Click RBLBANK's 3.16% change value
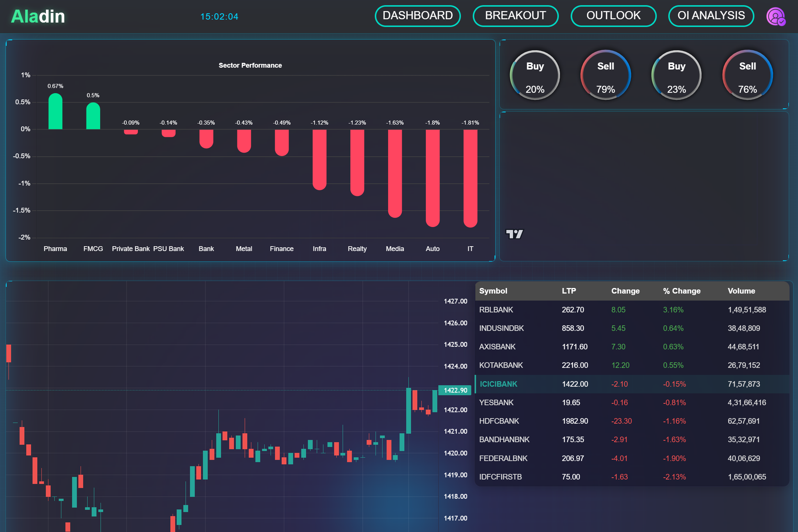This screenshot has height=532, width=798. click(x=673, y=310)
